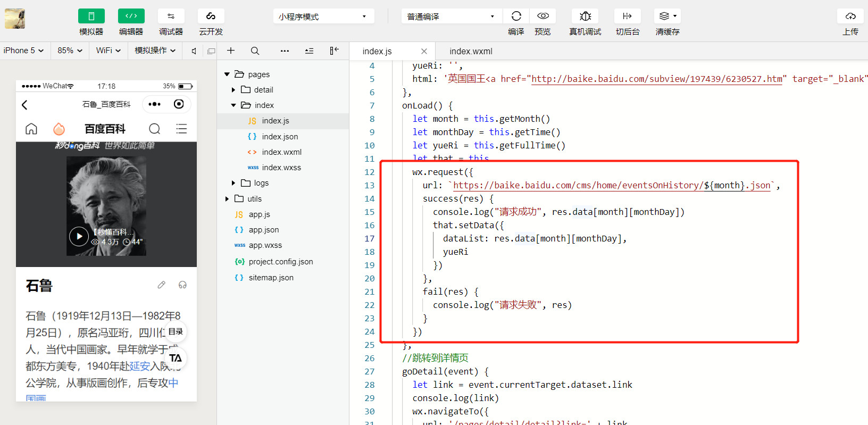This screenshot has width=868, height=425.
Task: Click the back arrow in simulator
Action: tap(24, 105)
